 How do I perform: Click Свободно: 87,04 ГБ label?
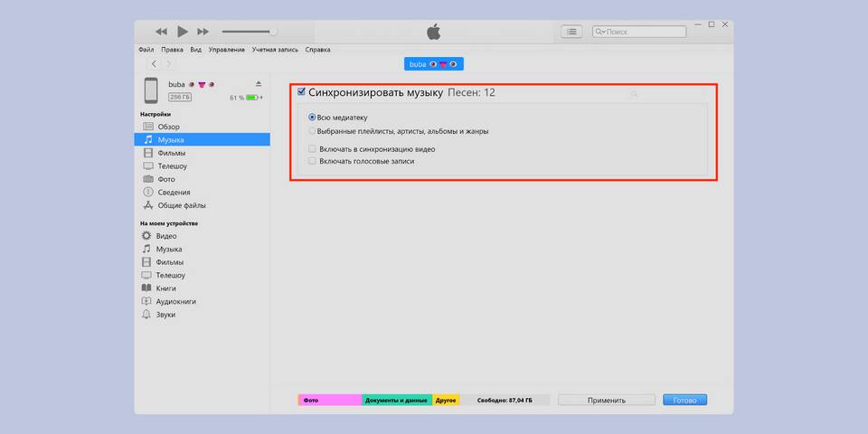pyautogui.click(x=505, y=400)
